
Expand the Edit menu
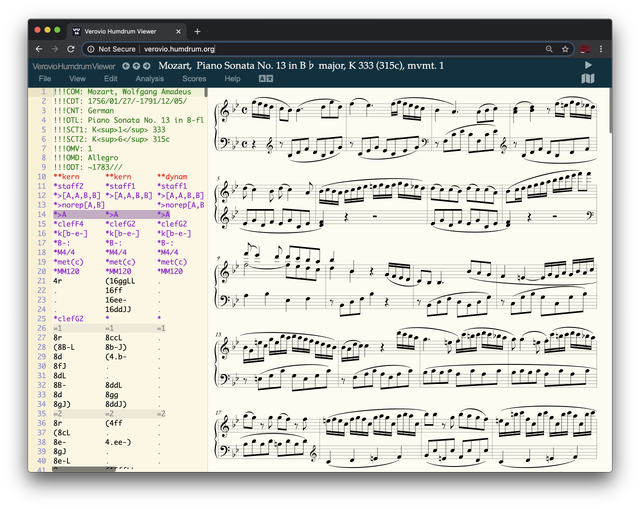110,78
